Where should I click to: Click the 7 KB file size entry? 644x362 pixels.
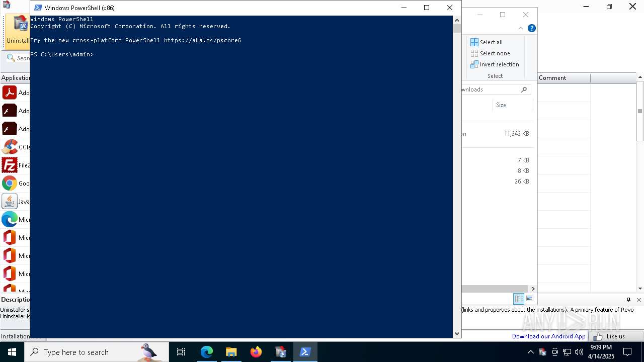[x=523, y=160]
